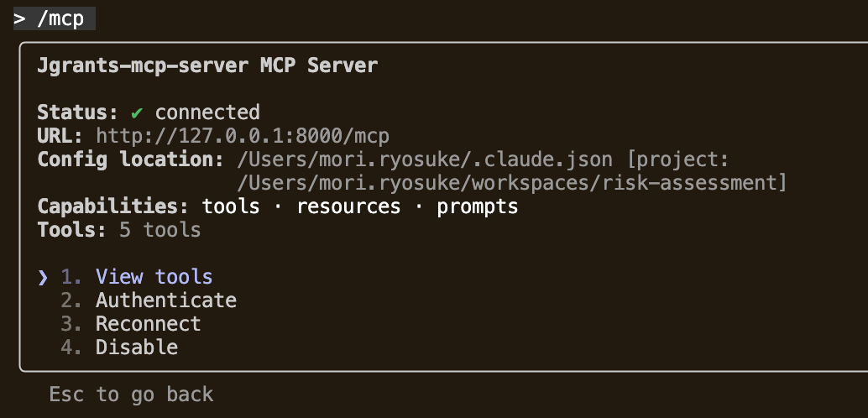Click the "prompts" capability word
The image size is (868, 418).
pos(477,206)
